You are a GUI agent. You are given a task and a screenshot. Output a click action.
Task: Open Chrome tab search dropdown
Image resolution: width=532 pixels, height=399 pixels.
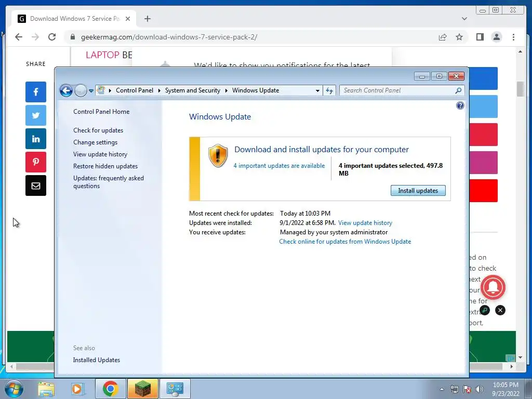[x=464, y=19]
